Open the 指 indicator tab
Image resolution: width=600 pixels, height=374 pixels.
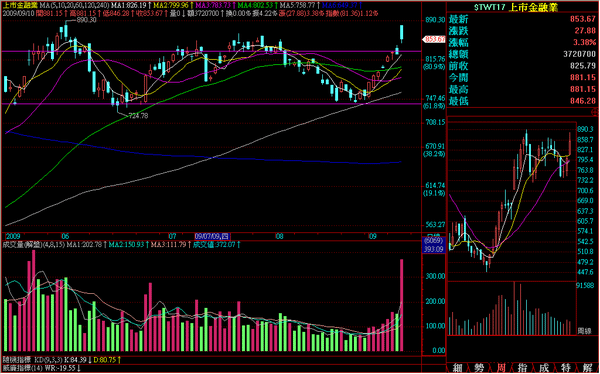523,368
